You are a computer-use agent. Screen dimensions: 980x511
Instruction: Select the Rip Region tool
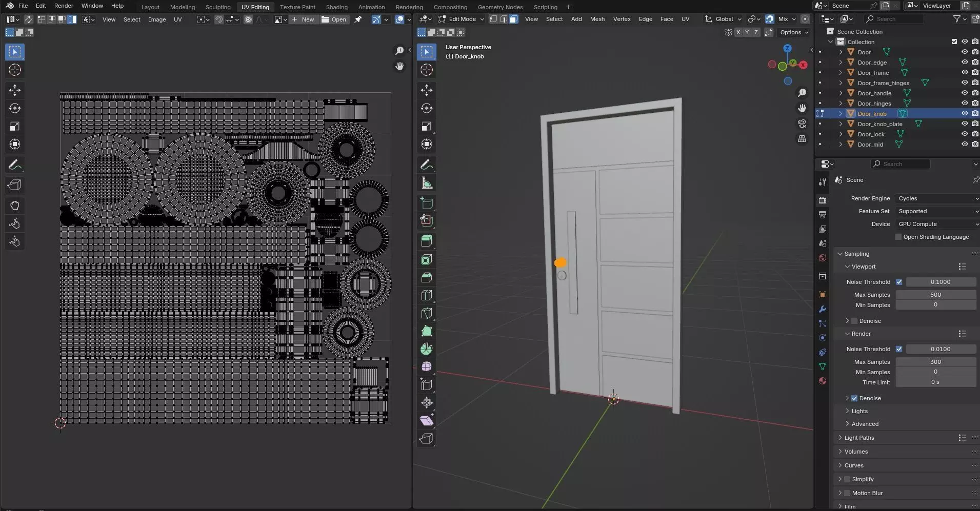click(x=426, y=439)
